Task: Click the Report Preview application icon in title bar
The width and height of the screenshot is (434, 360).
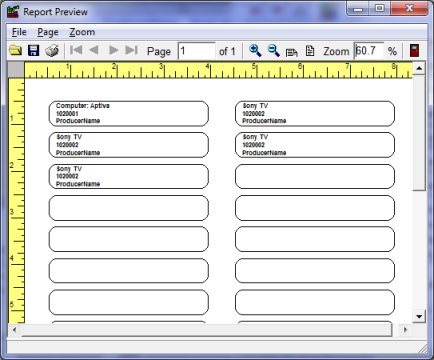Action: pos(13,12)
